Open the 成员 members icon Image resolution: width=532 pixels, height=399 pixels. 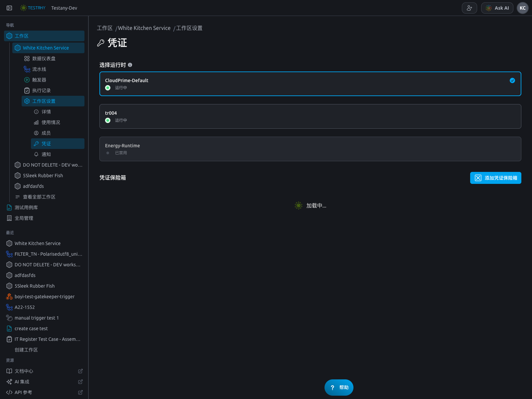[36, 133]
